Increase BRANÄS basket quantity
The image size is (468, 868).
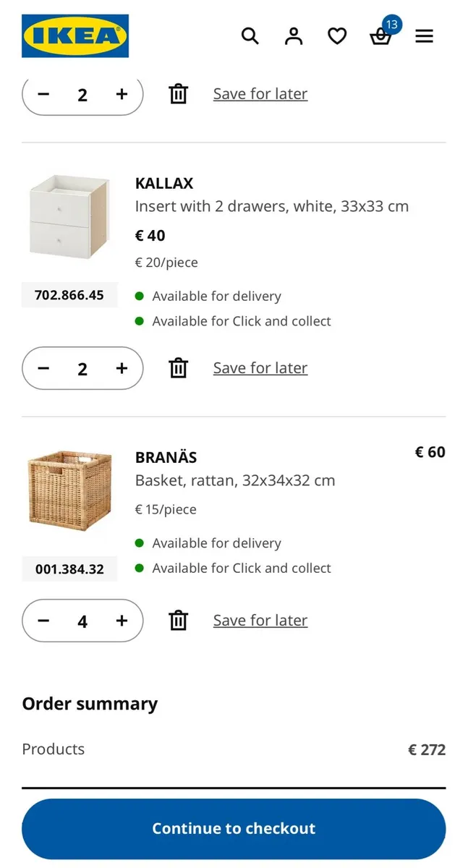(x=122, y=621)
